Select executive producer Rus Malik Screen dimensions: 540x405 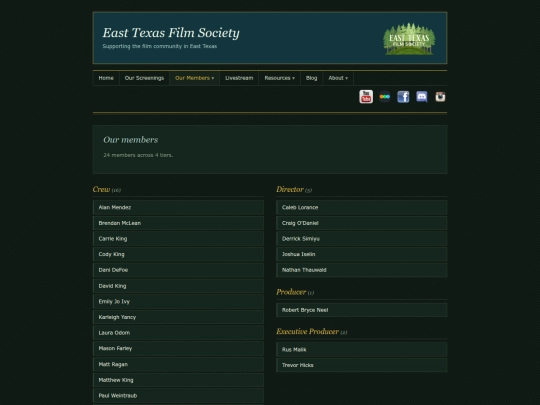tap(362, 350)
